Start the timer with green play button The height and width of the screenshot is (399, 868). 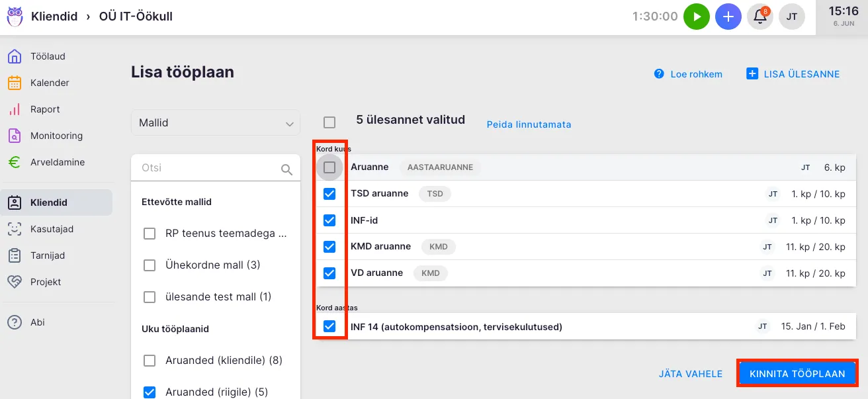697,17
